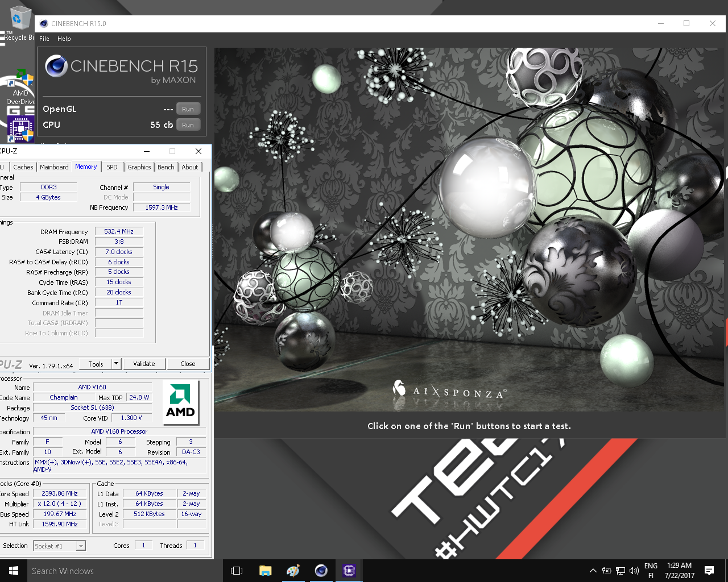Open the File menu in Cinebench

click(x=44, y=39)
